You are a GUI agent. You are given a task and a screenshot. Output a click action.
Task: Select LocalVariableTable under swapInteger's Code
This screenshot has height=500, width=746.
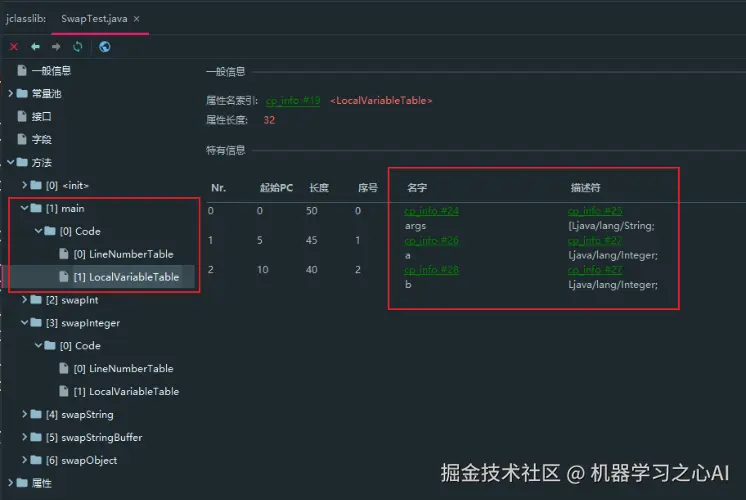point(126,392)
